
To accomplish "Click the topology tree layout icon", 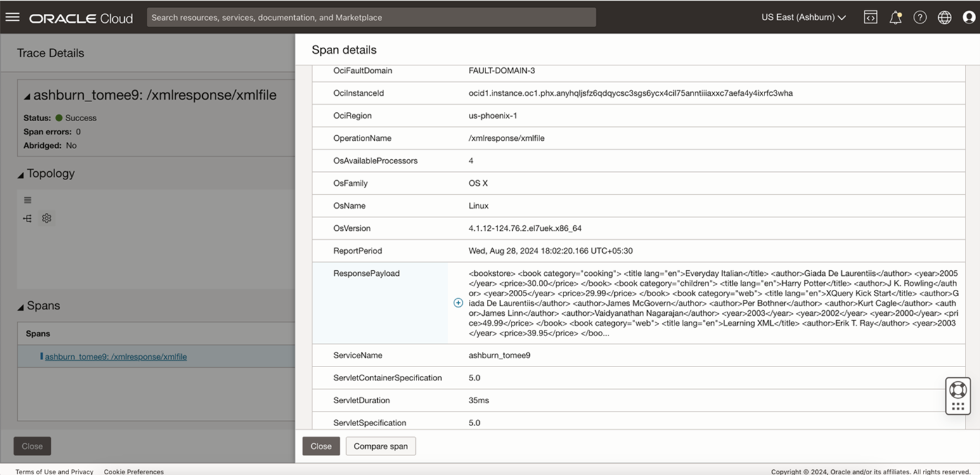I will point(27,218).
